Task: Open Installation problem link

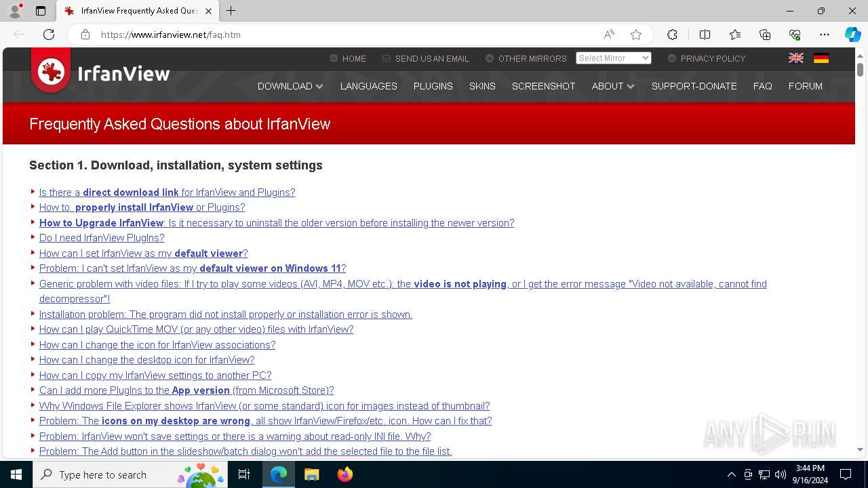Action: (x=226, y=314)
